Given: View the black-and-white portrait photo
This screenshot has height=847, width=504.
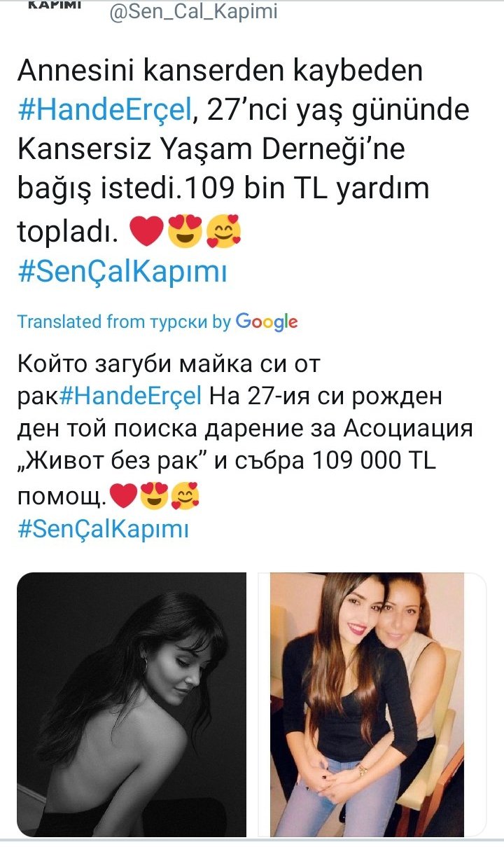Looking at the screenshot, I should point(132,704).
